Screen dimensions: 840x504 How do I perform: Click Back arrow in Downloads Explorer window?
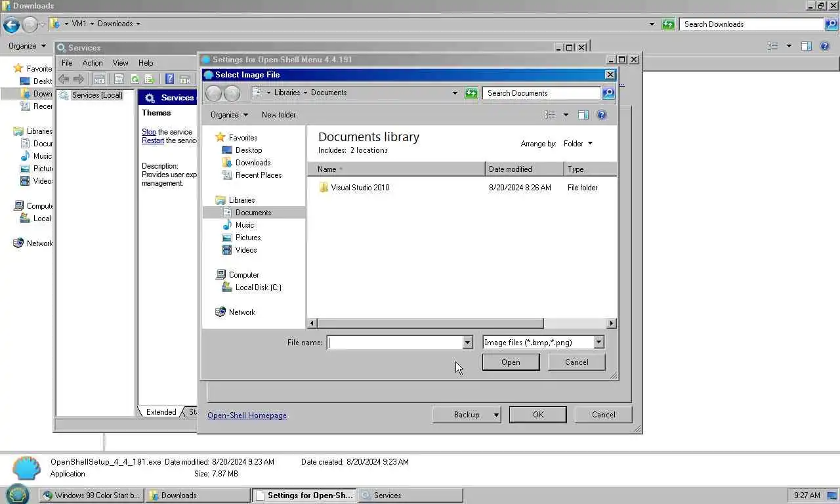click(11, 25)
